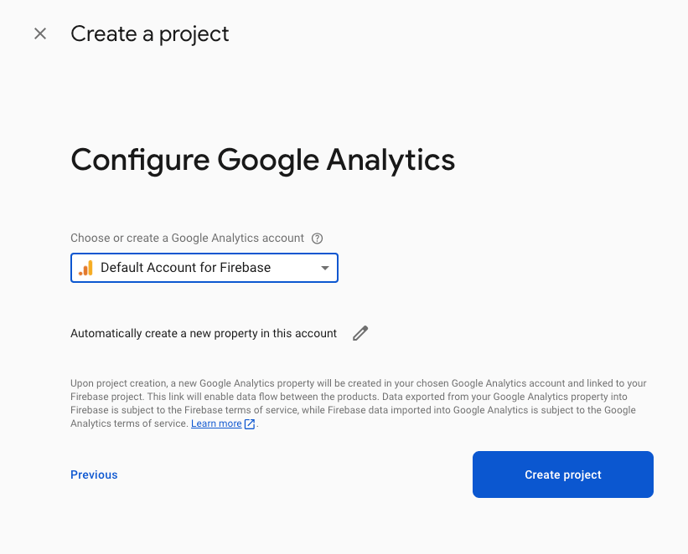Go back with the Previous button
Viewport: 688px width, 554px height.
(94, 475)
